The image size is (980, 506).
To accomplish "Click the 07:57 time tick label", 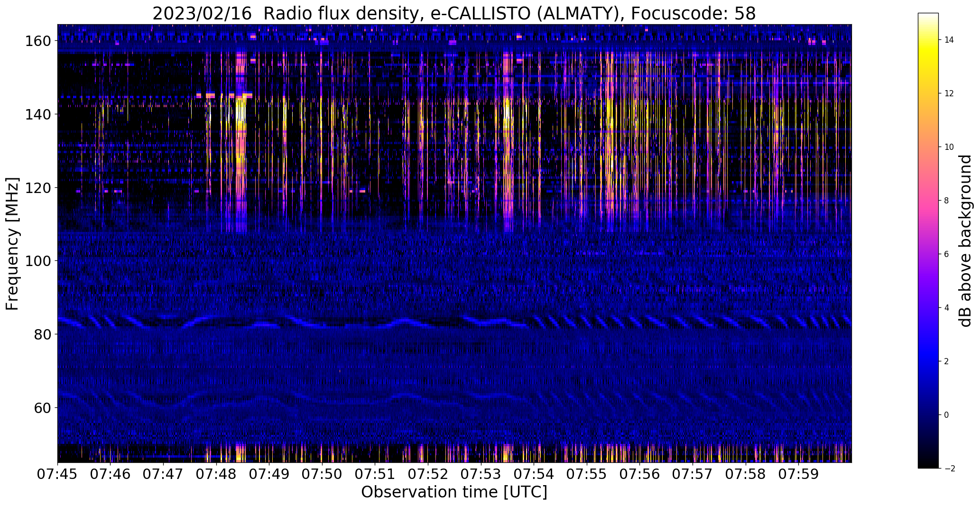I will click(x=693, y=474).
